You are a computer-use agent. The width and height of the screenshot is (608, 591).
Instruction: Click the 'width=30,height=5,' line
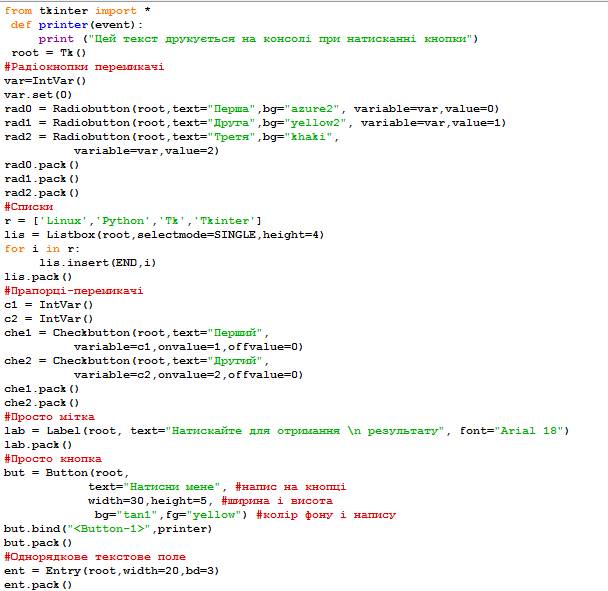210,501
